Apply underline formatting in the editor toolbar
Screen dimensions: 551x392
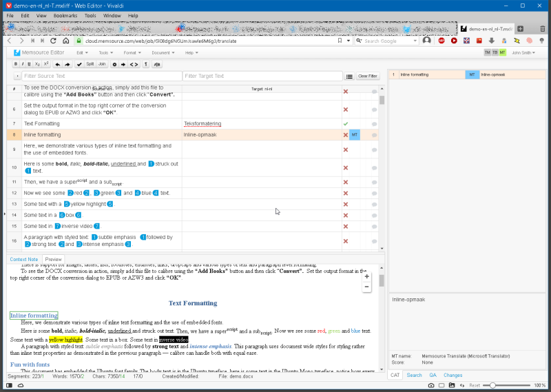point(29,64)
